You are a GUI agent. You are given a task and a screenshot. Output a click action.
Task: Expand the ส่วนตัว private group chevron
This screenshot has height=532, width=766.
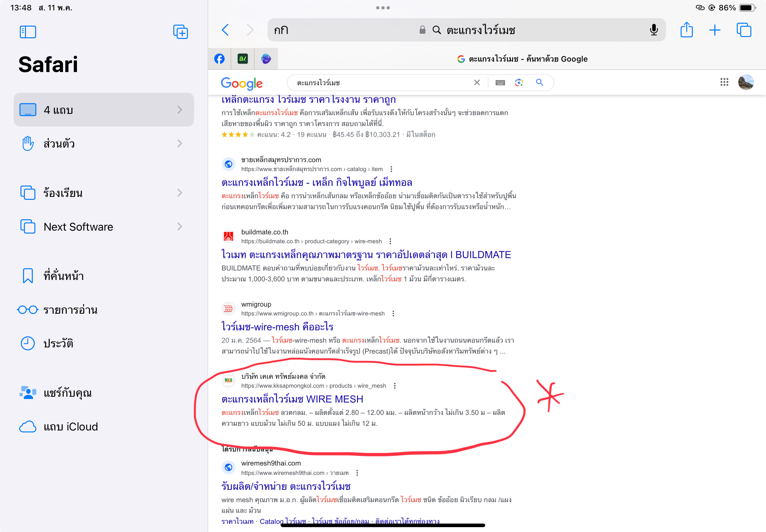pyautogui.click(x=180, y=144)
